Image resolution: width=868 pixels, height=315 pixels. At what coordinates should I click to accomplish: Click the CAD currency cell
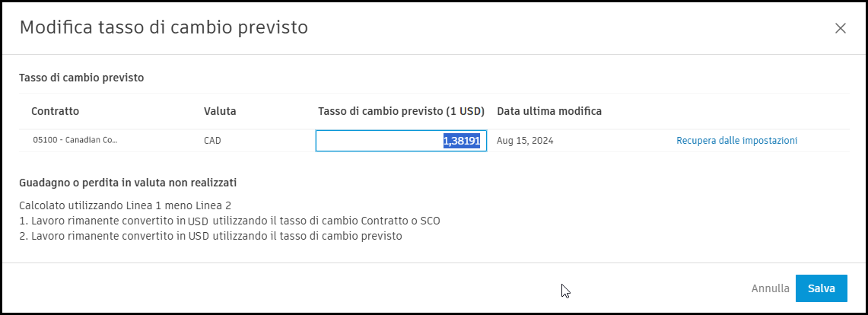coord(213,141)
